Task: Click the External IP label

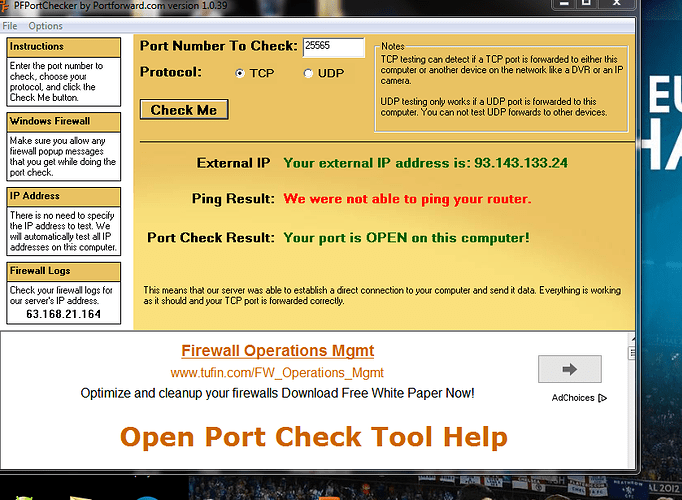Action: (233, 163)
